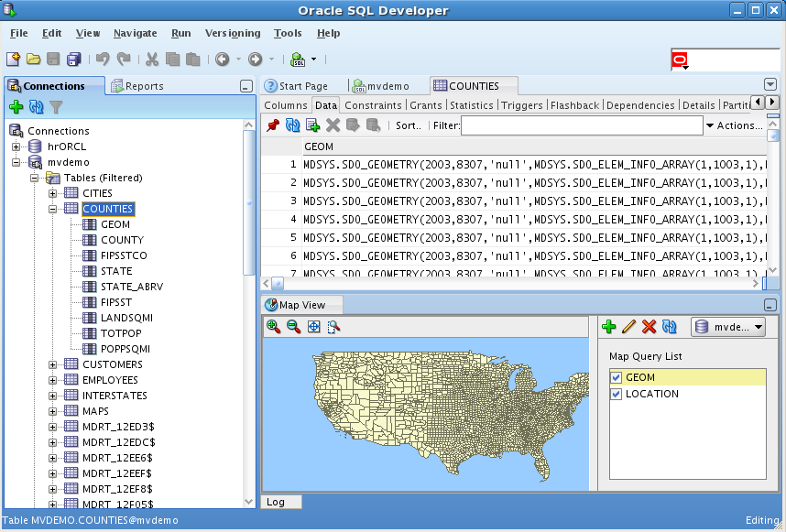
Task: Activate marquee zoom on map
Action: pos(333,327)
